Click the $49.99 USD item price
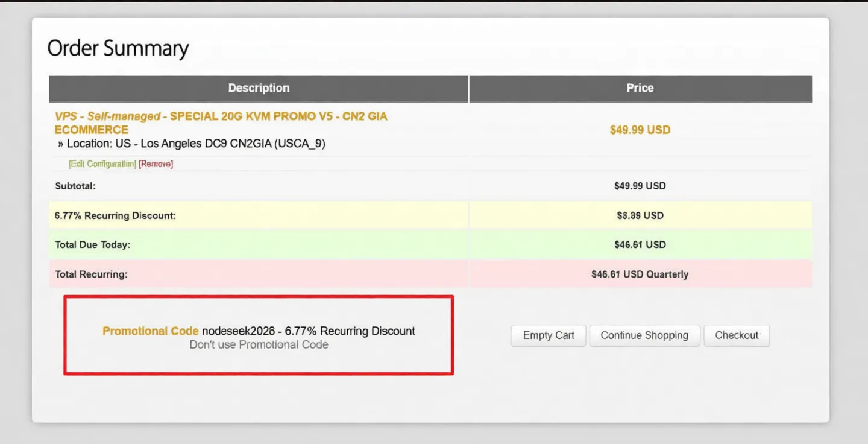The width and height of the screenshot is (868, 444). [640, 129]
